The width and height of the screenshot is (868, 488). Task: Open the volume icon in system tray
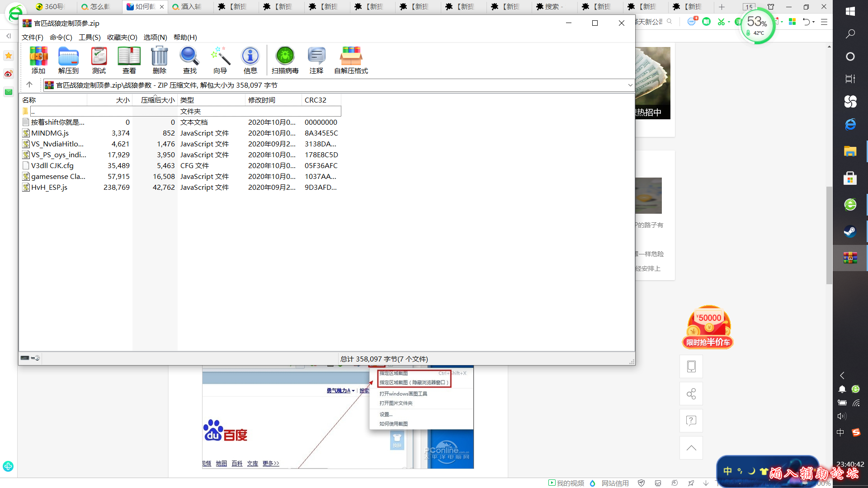[841, 416]
